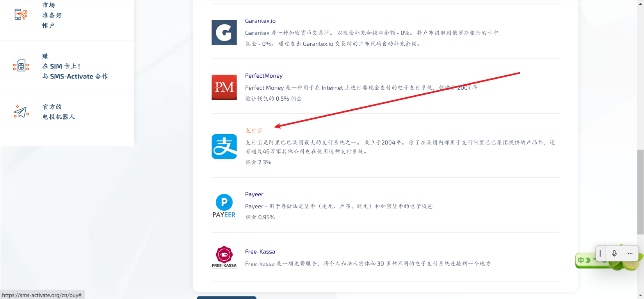
Task: Click the microphone icon on input toolbar
Action: [x=614, y=253]
